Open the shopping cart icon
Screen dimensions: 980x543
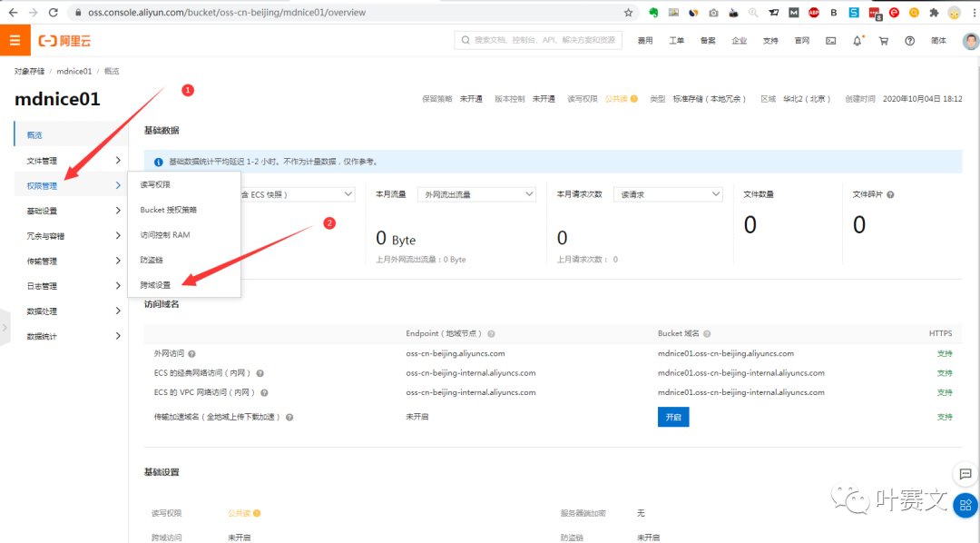pyautogui.click(x=883, y=41)
